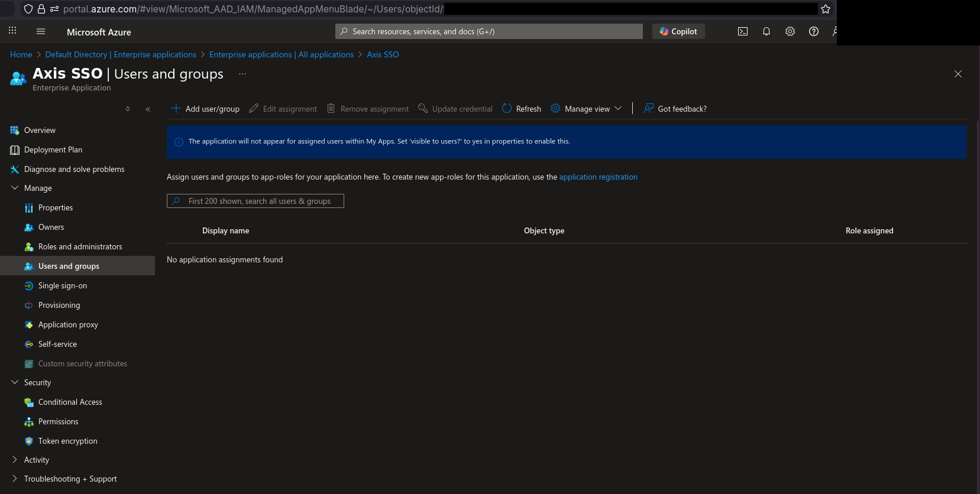
Task: Click the info icon in the blue banner
Action: pos(179,142)
